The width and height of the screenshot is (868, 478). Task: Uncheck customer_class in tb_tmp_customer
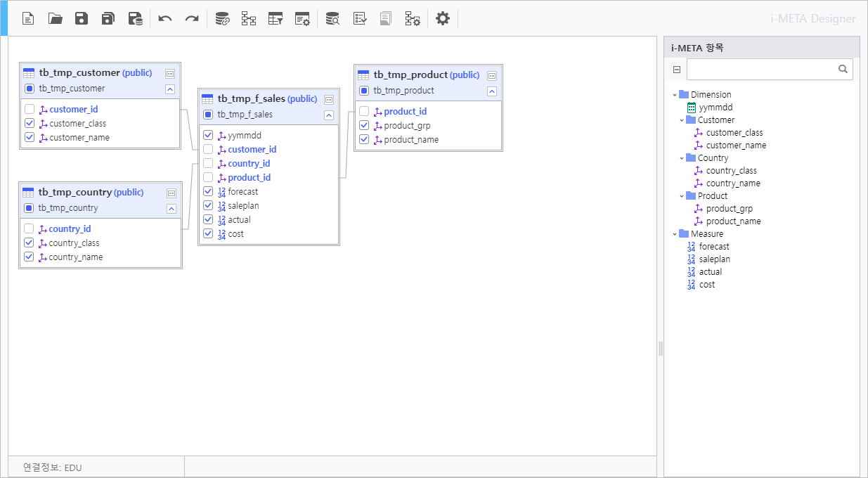(30, 123)
